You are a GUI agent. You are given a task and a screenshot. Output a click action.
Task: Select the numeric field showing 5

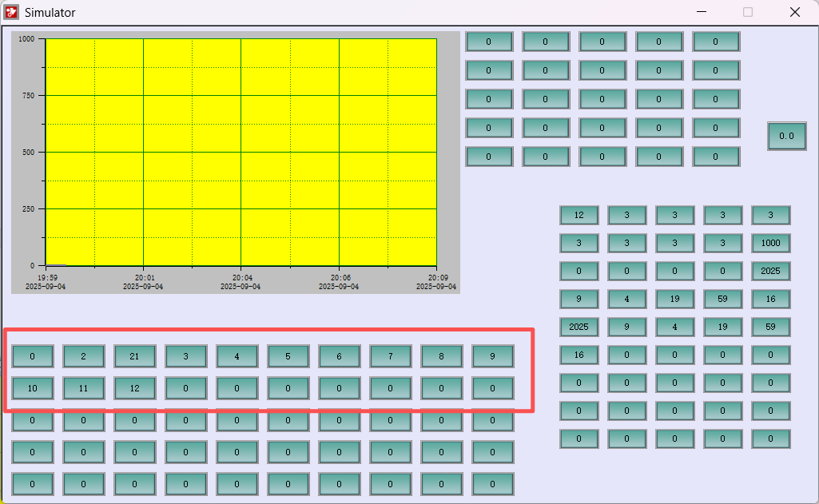pyautogui.click(x=288, y=356)
